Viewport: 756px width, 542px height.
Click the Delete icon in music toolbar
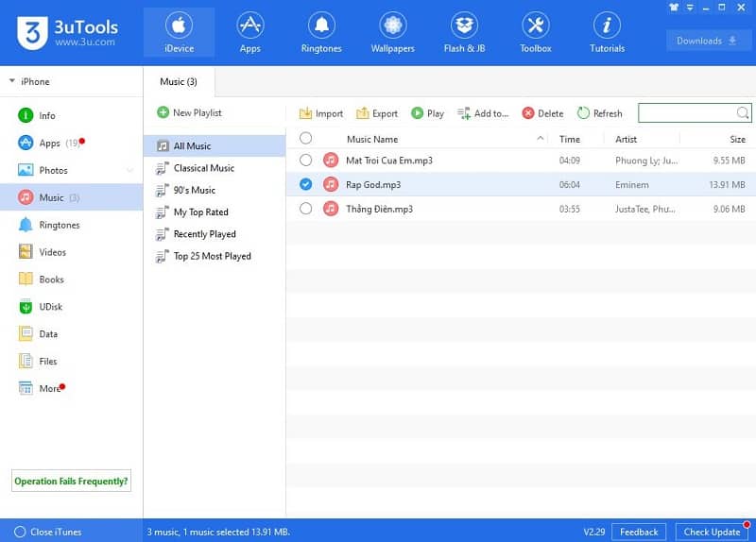[542, 113]
